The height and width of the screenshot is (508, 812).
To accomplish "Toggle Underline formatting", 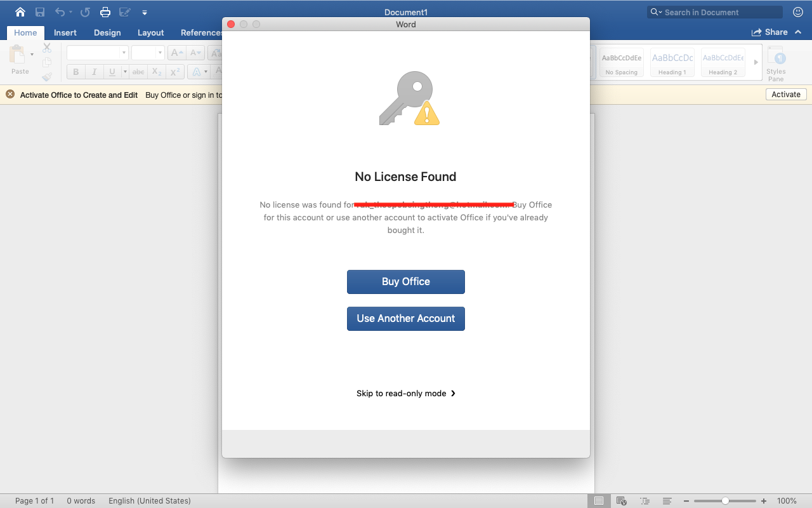I will pos(112,72).
